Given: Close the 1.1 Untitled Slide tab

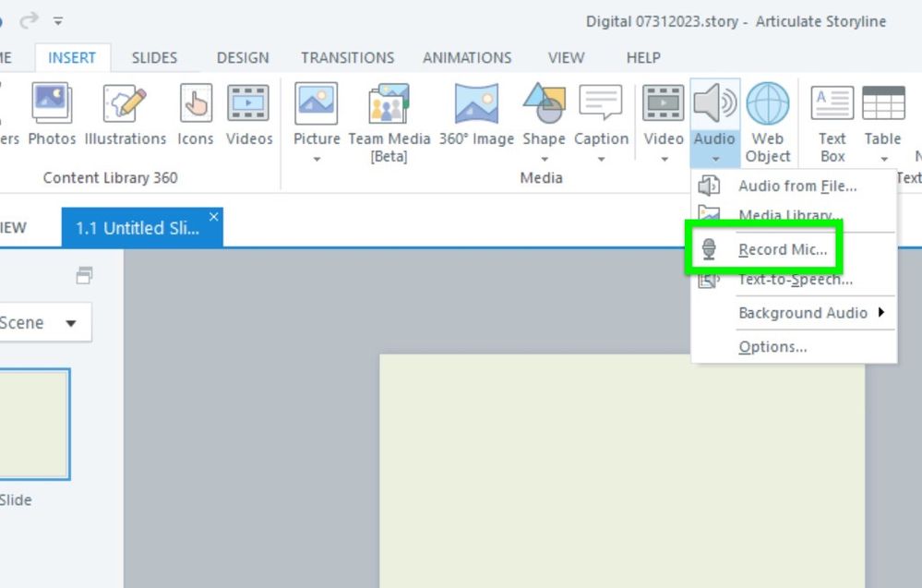Looking at the screenshot, I should pos(213,217).
